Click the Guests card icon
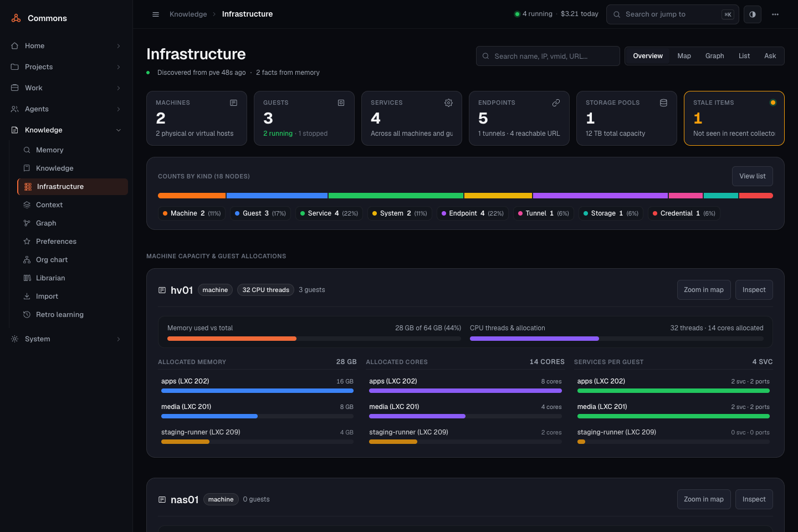This screenshot has height=532, width=798. (341, 103)
